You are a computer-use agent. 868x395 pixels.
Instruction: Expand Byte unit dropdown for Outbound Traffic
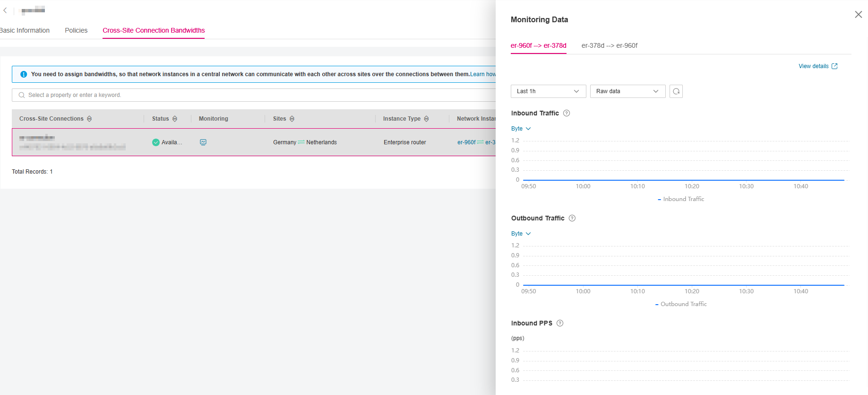tap(521, 234)
